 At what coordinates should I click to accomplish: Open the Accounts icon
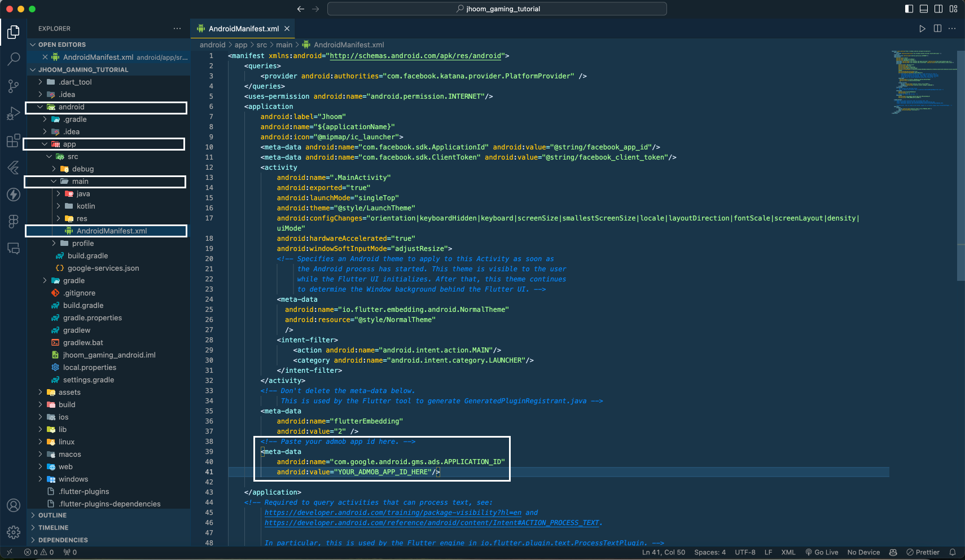coord(14,505)
